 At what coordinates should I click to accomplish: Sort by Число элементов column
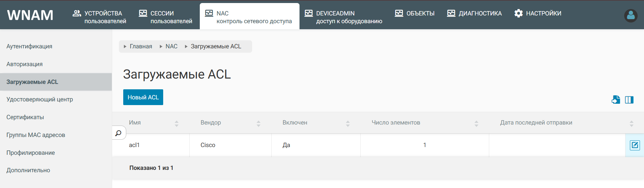pyautogui.click(x=476, y=123)
